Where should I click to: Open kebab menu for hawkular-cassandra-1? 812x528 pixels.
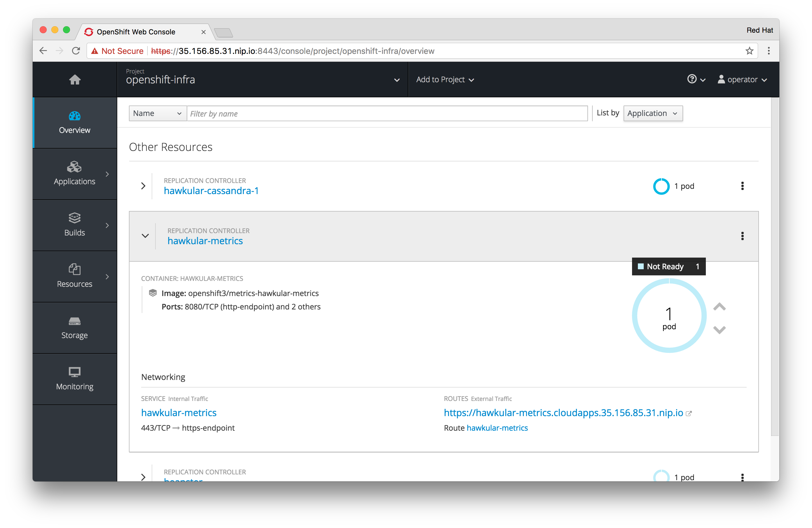pyautogui.click(x=742, y=186)
